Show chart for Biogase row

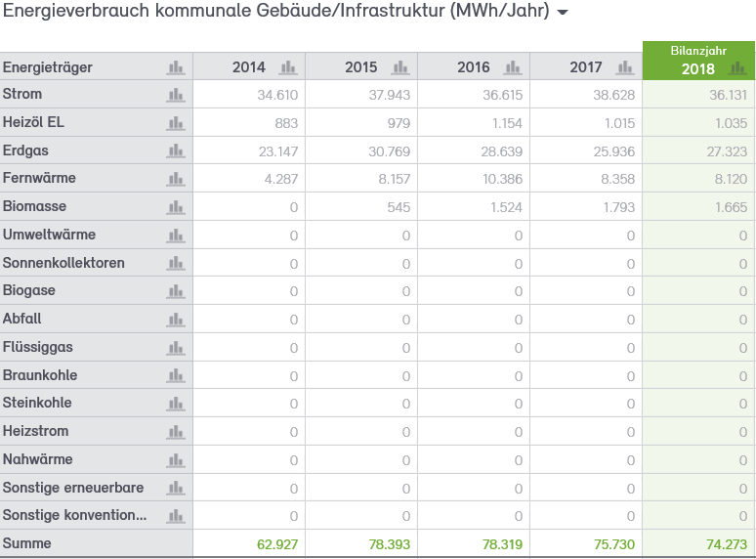[176, 291]
